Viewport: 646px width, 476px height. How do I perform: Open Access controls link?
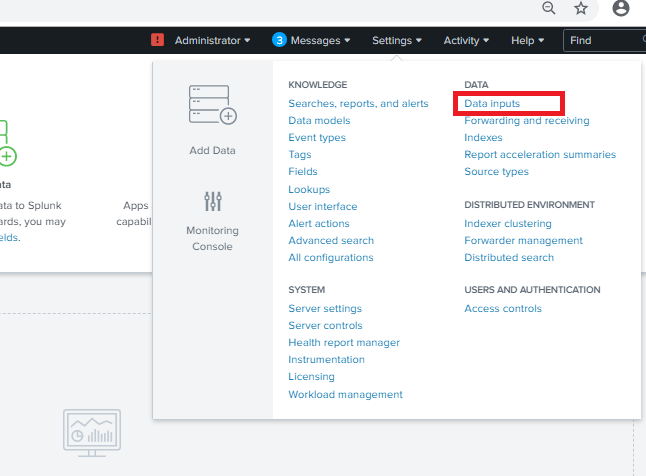[x=503, y=308]
